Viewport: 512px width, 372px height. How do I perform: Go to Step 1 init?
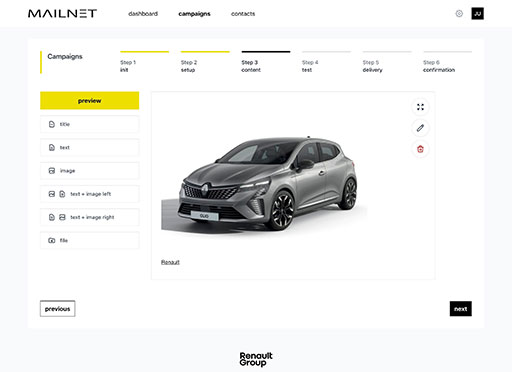(144, 62)
